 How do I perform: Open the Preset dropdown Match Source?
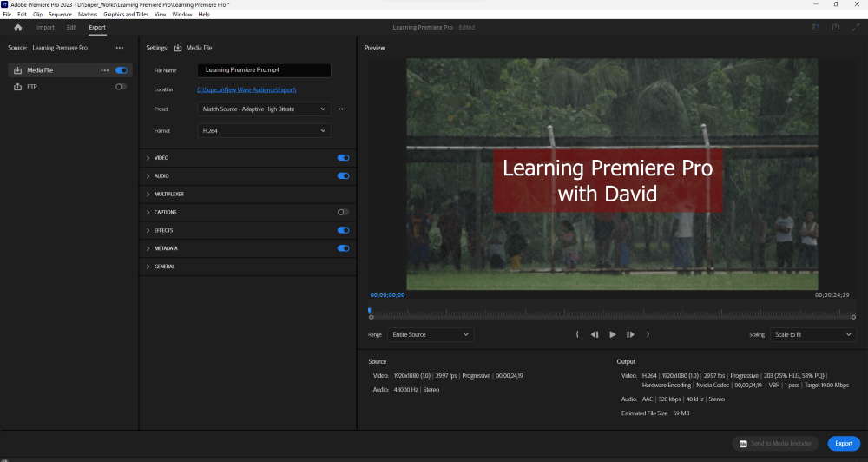click(x=264, y=109)
